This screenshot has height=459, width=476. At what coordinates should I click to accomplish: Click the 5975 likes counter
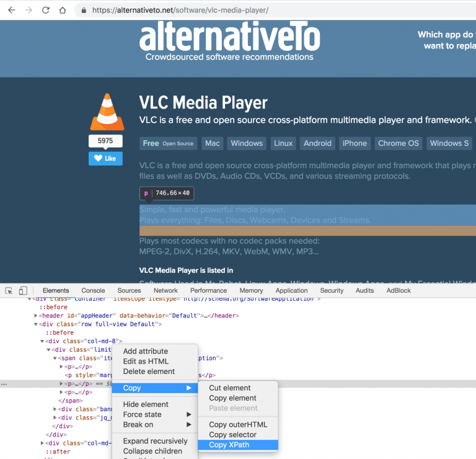(105, 141)
